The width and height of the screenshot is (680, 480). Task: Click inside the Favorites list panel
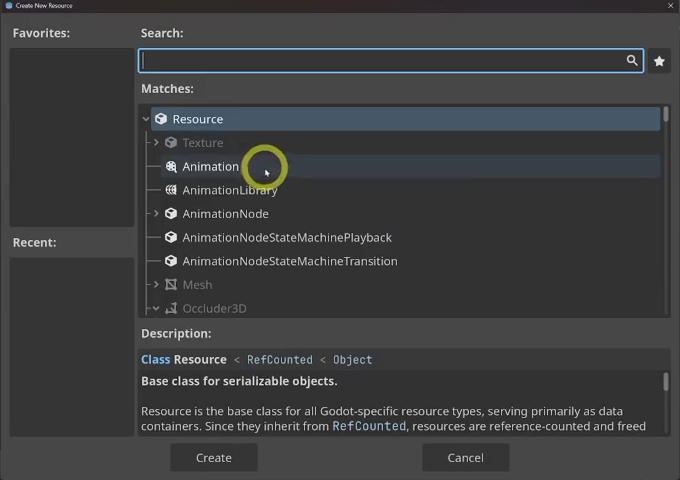(72, 137)
